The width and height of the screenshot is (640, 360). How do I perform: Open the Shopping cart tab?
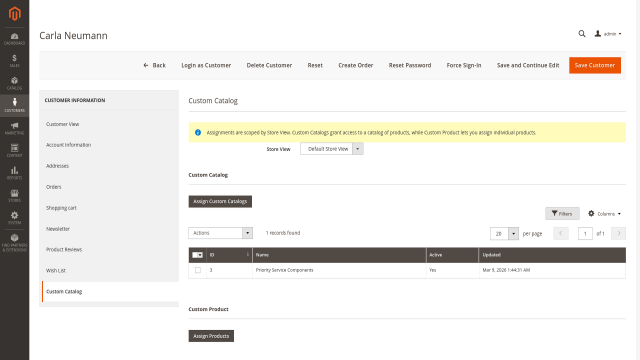tap(109, 208)
